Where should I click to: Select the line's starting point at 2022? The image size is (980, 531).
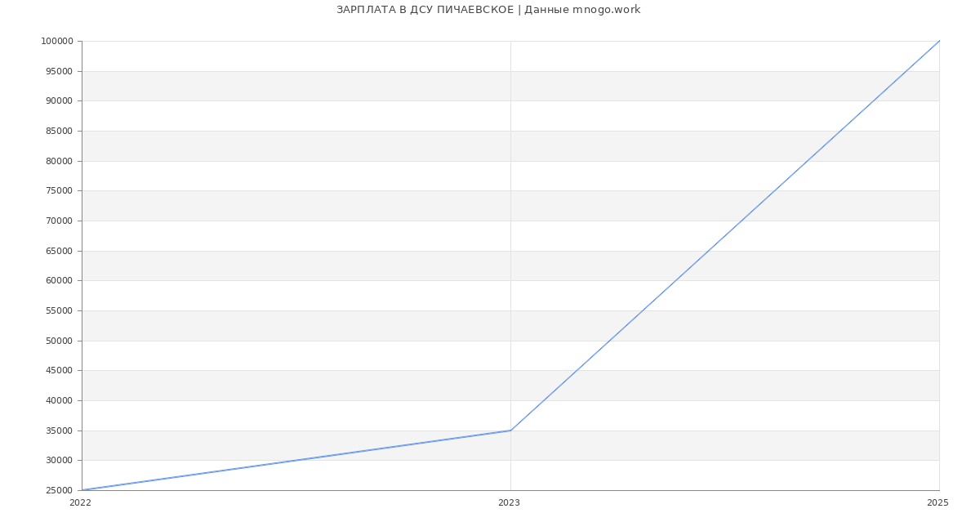click(x=82, y=490)
